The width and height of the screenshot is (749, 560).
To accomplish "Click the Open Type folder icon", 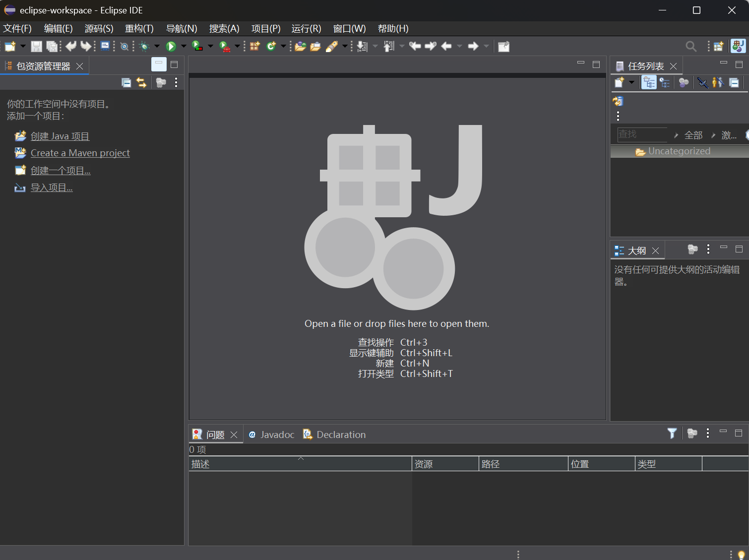I will click(300, 47).
